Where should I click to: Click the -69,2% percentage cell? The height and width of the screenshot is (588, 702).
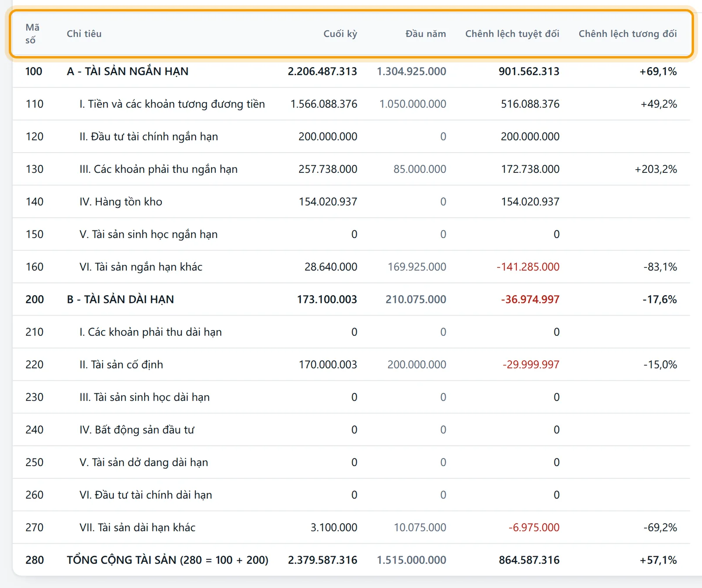pos(660,527)
